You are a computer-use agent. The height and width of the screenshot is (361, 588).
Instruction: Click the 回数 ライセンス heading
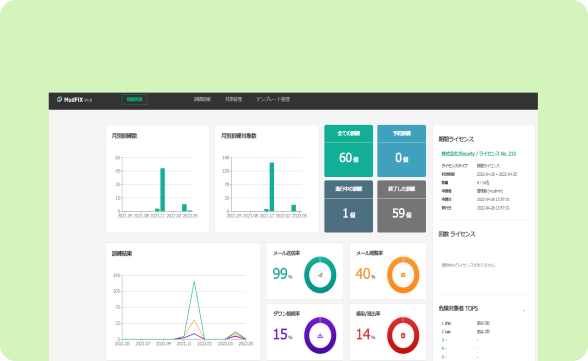pos(457,234)
